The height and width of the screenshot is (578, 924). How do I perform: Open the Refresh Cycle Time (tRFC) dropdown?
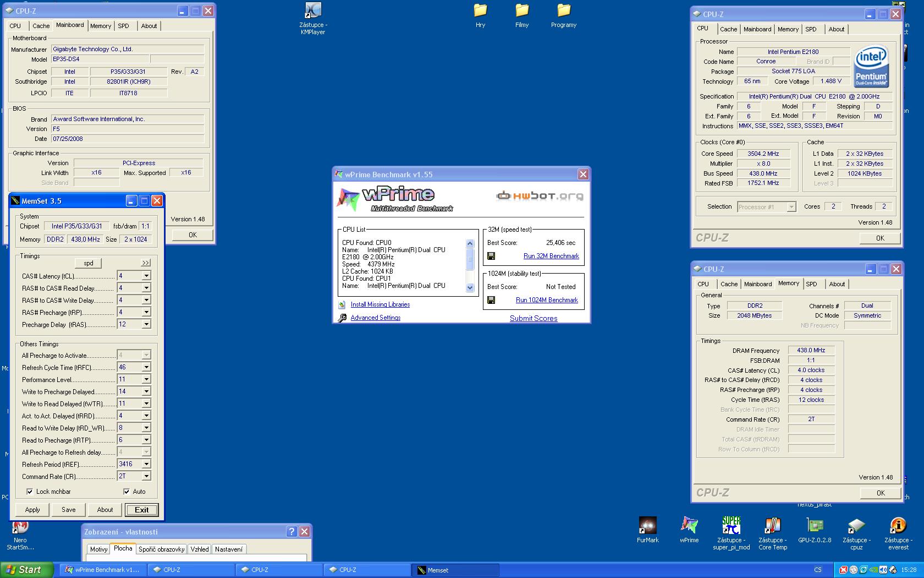(x=146, y=367)
